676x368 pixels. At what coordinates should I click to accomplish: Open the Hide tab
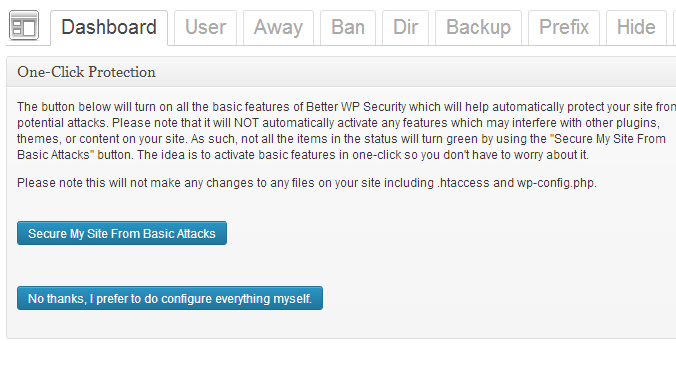(636, 28)
